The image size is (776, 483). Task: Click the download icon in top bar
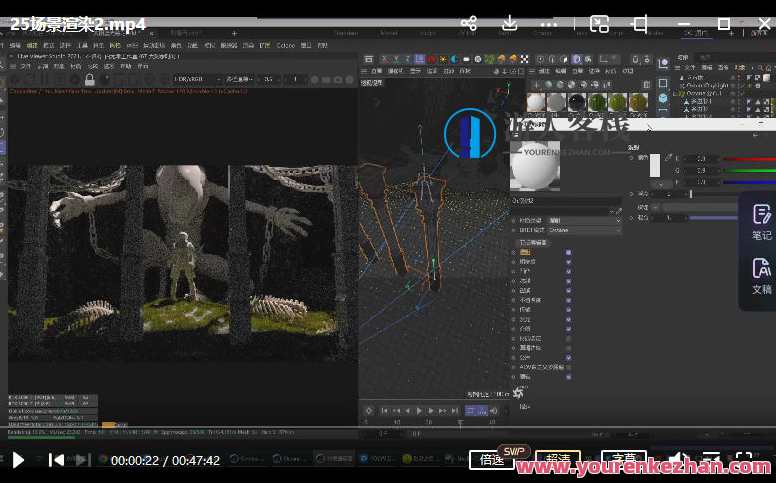[x=509, y=23]
